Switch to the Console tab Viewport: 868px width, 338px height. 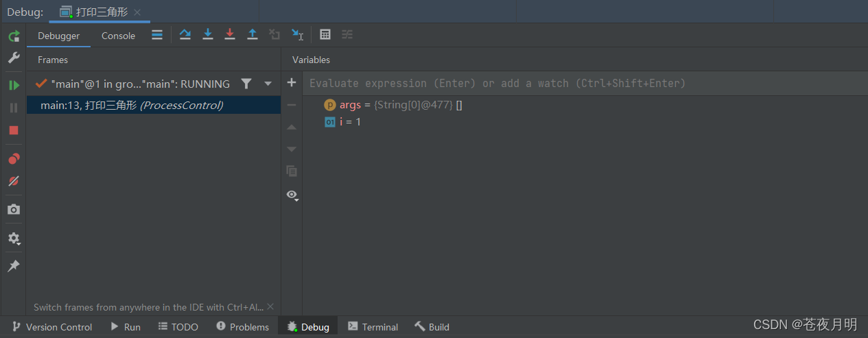tap(118, 36)
